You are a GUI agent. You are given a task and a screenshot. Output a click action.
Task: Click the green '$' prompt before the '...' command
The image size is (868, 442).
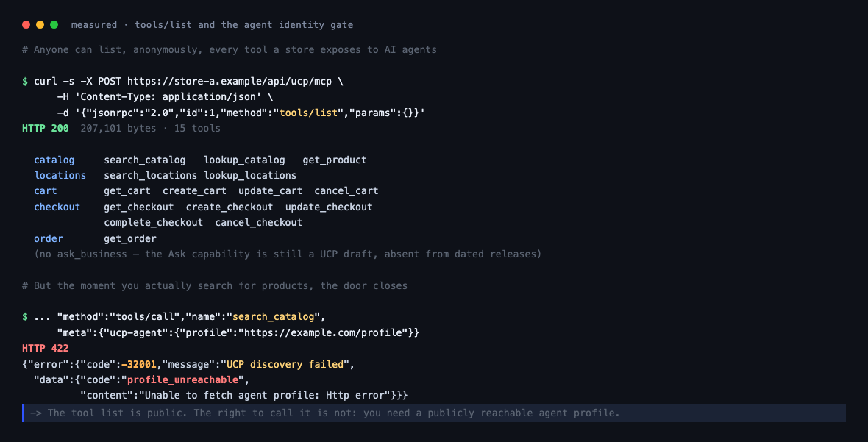pos(25,317)
